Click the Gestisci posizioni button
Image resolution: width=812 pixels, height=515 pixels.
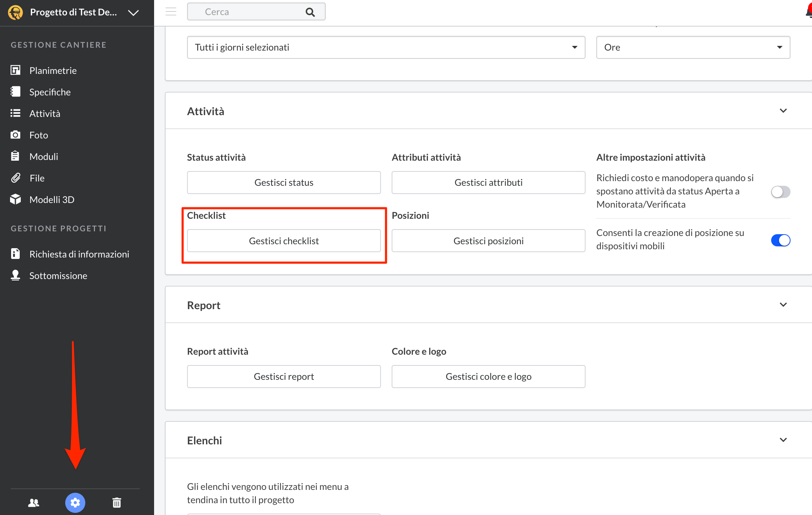pyautogui.click(x=488, y=241)
